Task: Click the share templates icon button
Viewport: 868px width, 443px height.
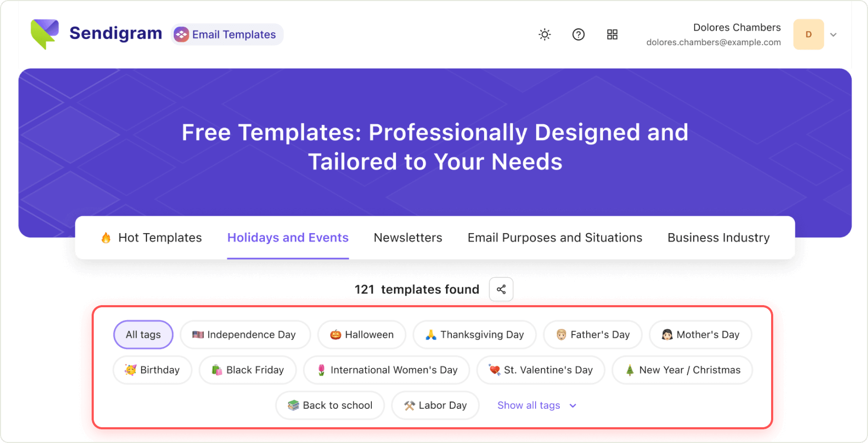Action: click(x=501, y=289)
